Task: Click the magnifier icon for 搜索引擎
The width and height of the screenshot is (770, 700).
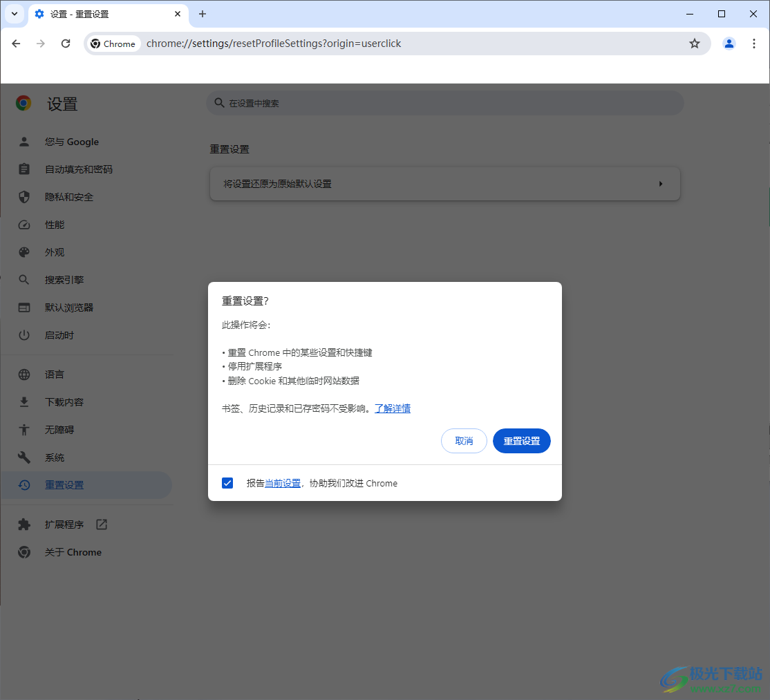Action: tap(24, 280)
